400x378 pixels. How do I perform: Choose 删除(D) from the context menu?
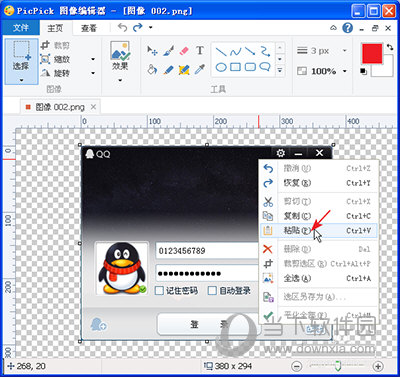(318, 249)
